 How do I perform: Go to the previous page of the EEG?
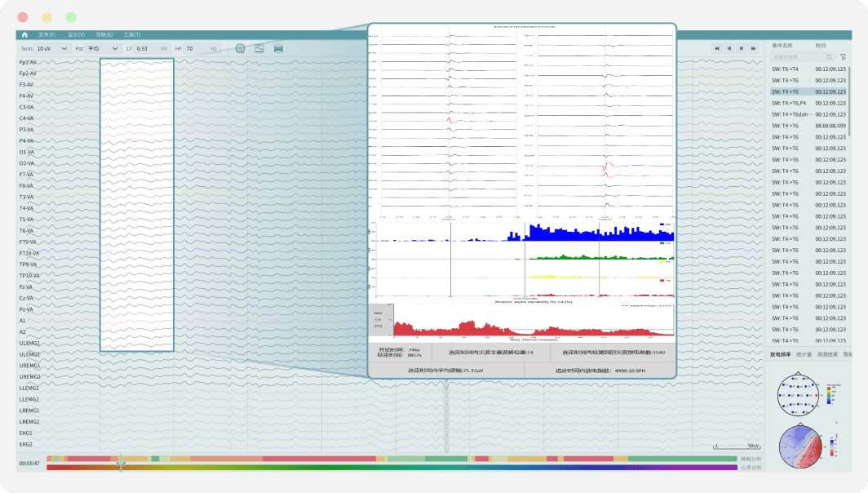[x=729, y=49]
